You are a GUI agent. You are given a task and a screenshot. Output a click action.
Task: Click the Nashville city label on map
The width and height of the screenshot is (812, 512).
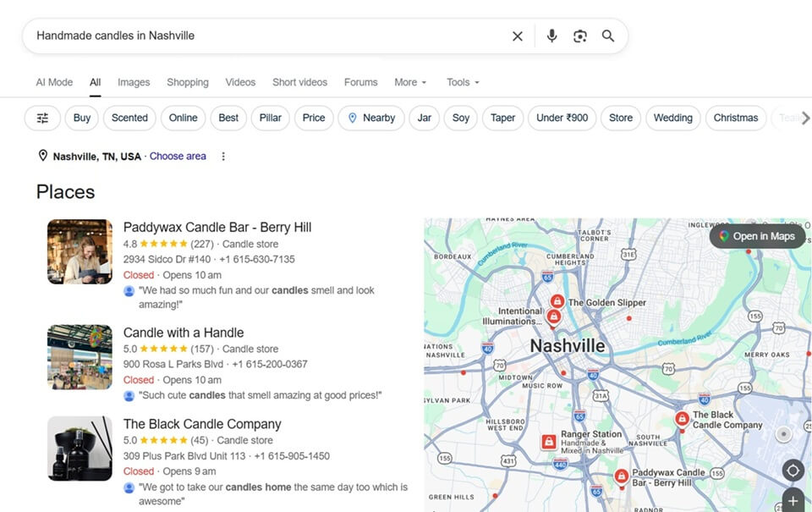tap(567, 346)
